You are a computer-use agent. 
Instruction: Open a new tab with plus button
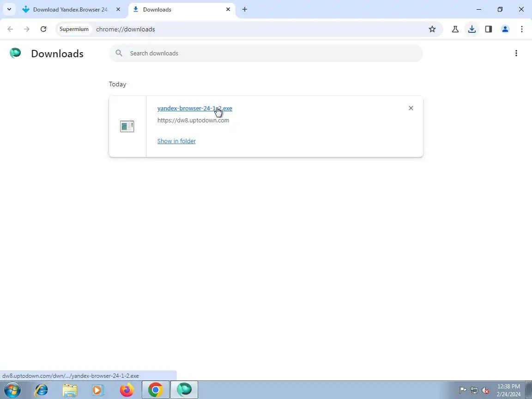(x=245, y=10)
